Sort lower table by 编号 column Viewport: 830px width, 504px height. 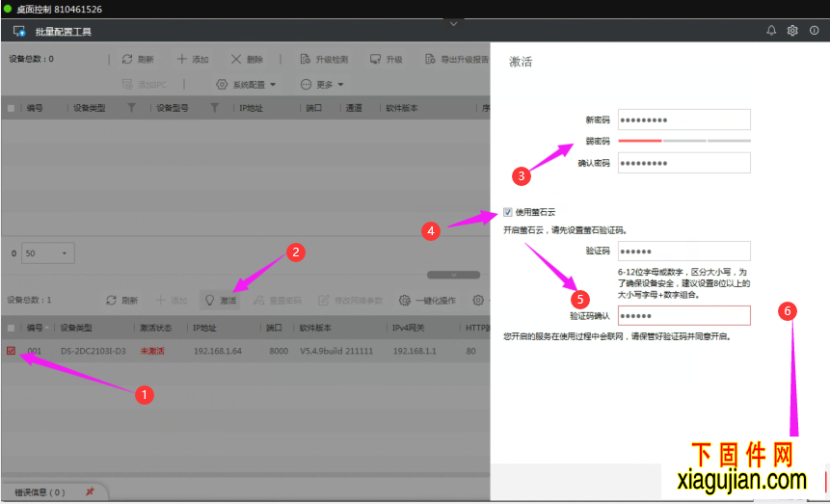click(35, 329)
